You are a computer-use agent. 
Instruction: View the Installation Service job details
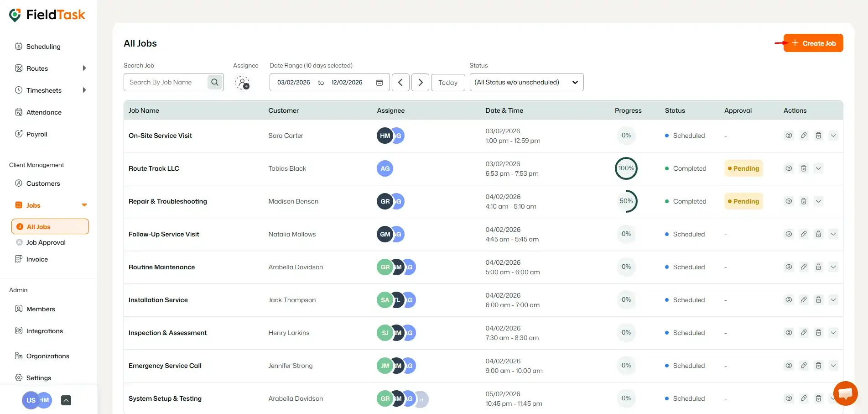coord(789,300)
